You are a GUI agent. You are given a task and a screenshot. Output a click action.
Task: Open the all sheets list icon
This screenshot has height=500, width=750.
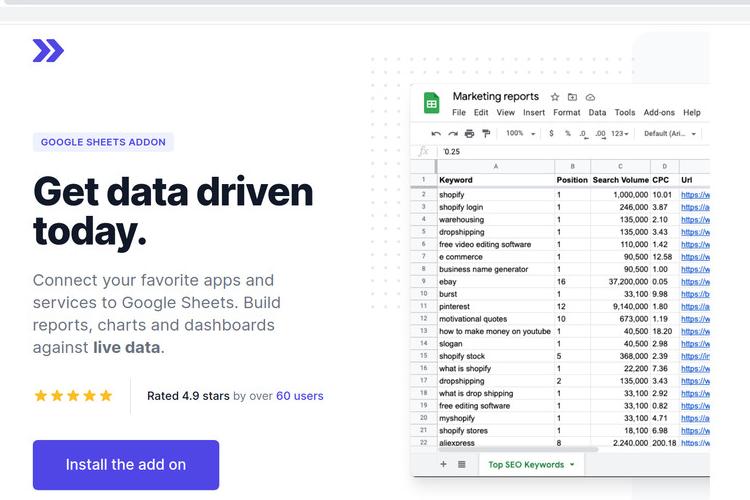[x=462, y=464]
